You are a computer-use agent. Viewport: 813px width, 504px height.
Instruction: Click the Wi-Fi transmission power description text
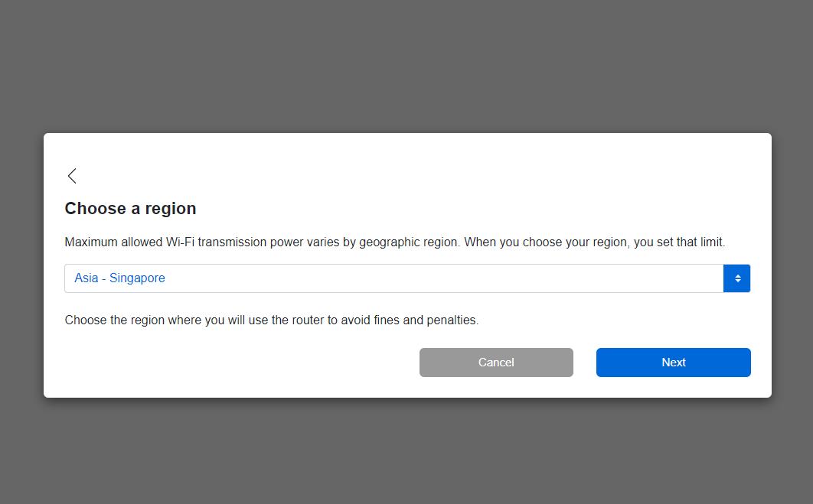[x=394, y=242]
